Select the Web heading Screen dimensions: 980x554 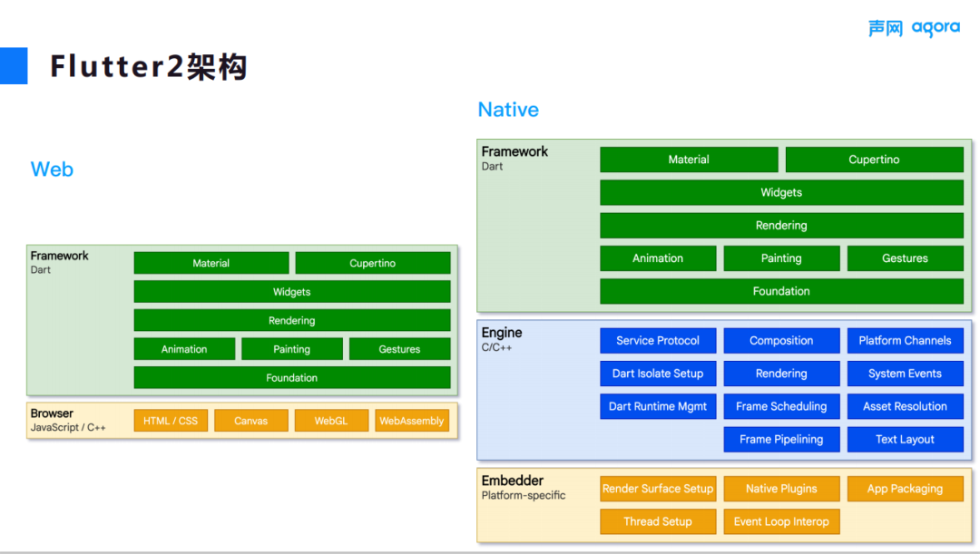coord(52,170)
